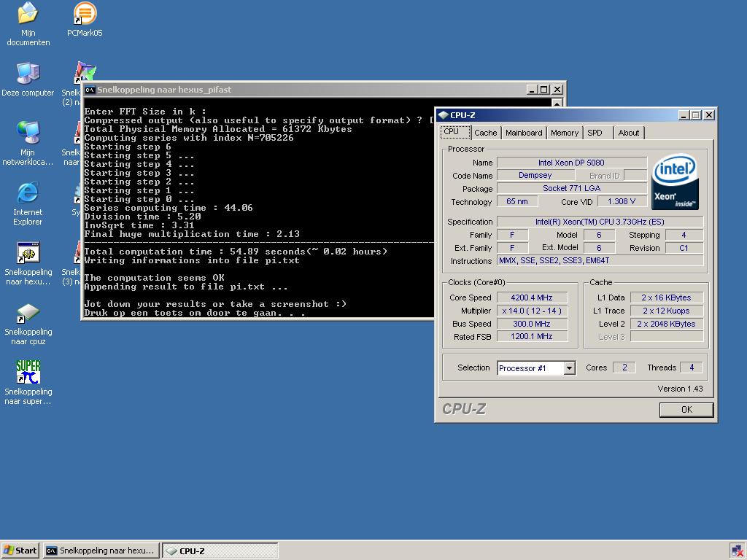Click the console scrollbar up arrow
Image resolution: width=747 pixels, height=560 pixels.
click(557, 102)
